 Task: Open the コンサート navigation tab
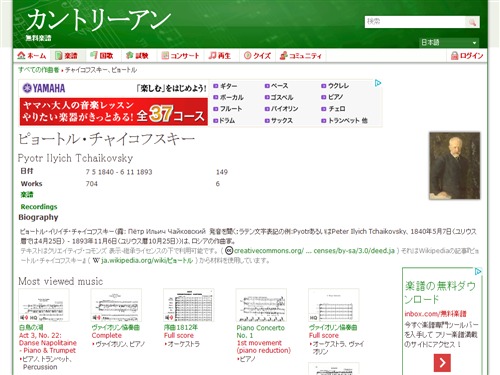pos(180,56)
